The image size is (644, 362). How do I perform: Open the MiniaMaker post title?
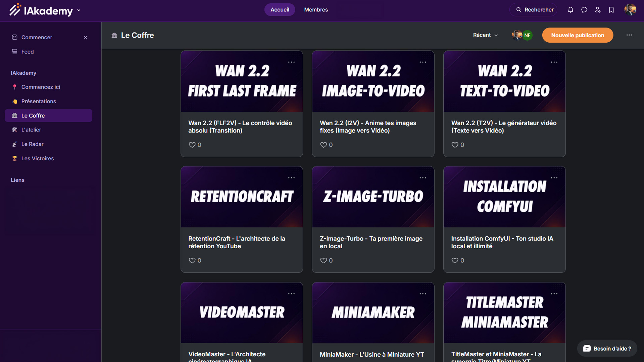372,355
